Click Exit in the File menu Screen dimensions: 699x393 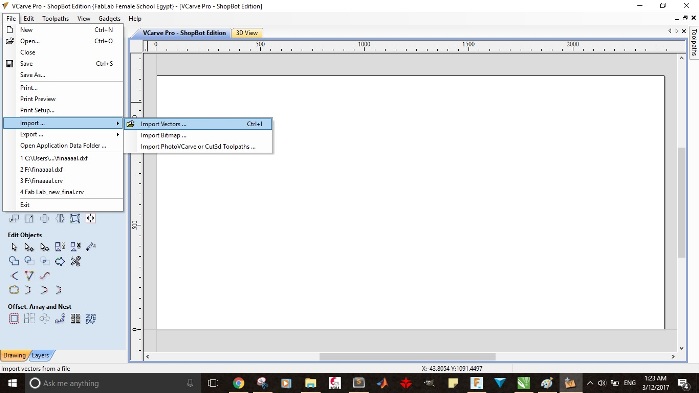(63, 205)
